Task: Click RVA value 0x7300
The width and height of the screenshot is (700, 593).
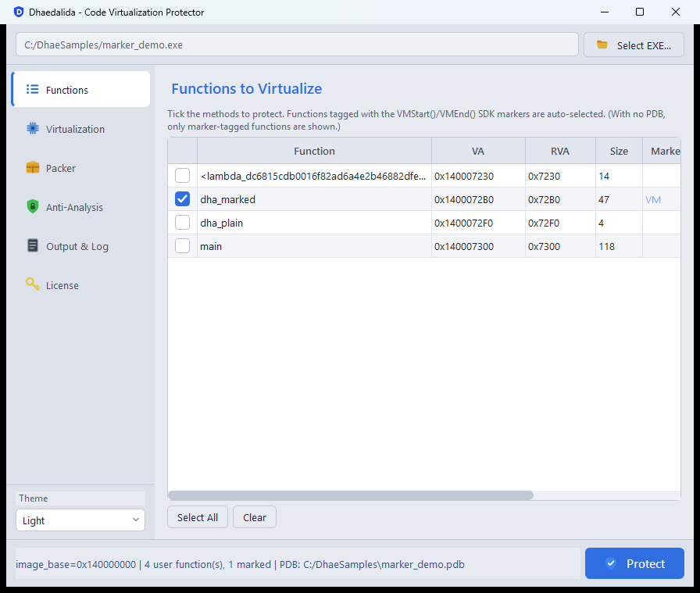Action: click(544, 246)
